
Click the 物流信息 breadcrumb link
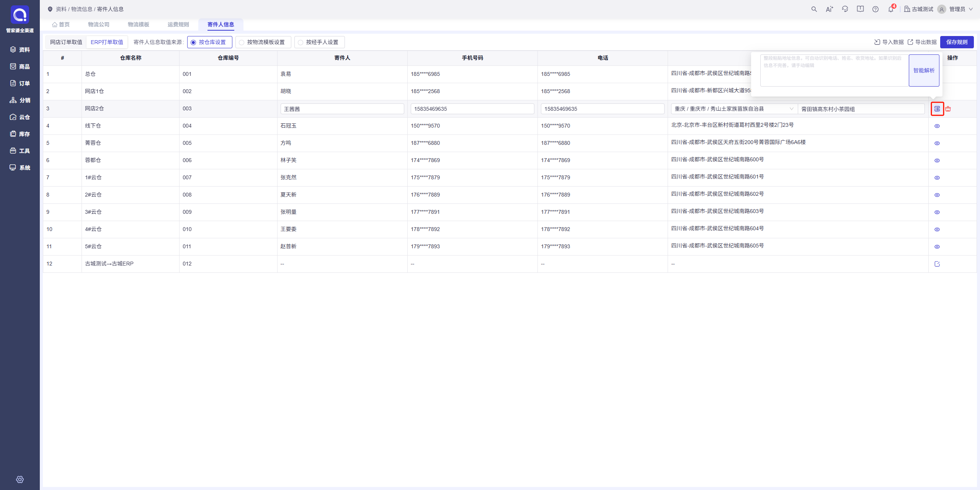tap(82, 9)
